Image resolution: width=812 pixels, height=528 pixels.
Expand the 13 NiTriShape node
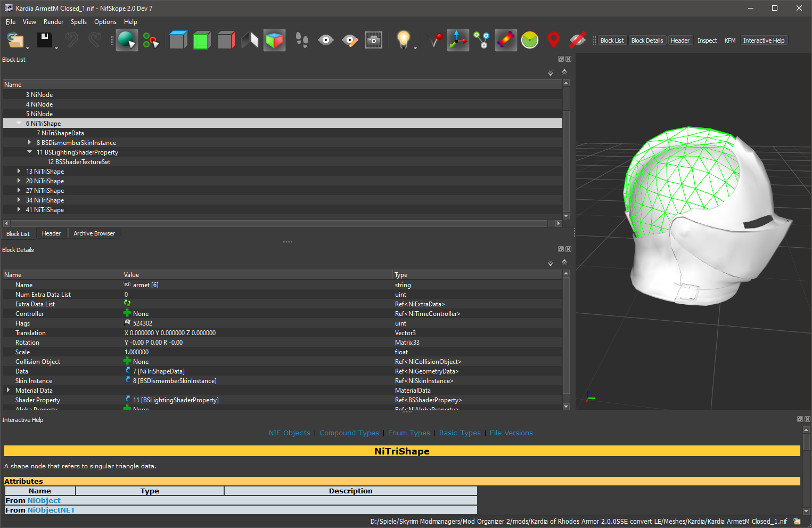19,171
